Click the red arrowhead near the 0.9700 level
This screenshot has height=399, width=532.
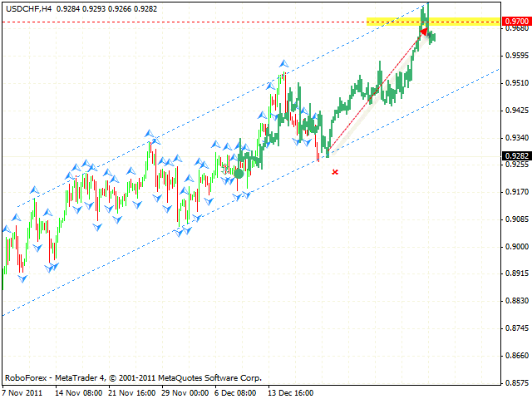click(x=424, y=32)
